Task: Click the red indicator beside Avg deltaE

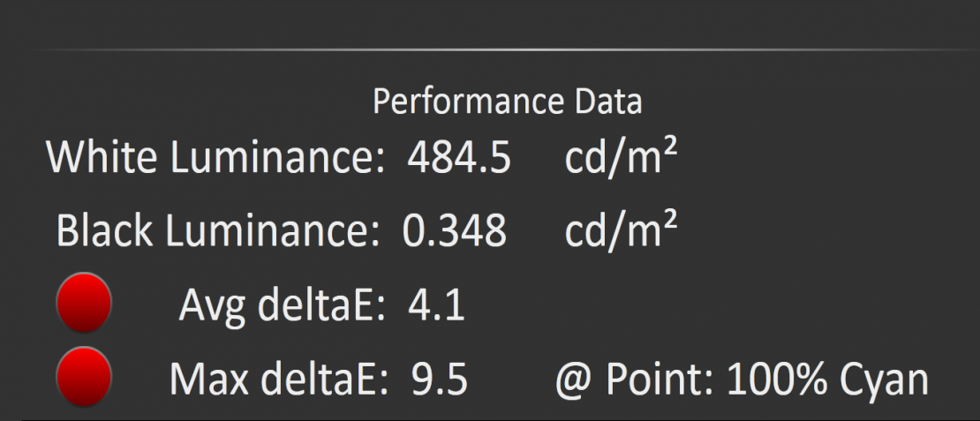Action: pos(84,303)
